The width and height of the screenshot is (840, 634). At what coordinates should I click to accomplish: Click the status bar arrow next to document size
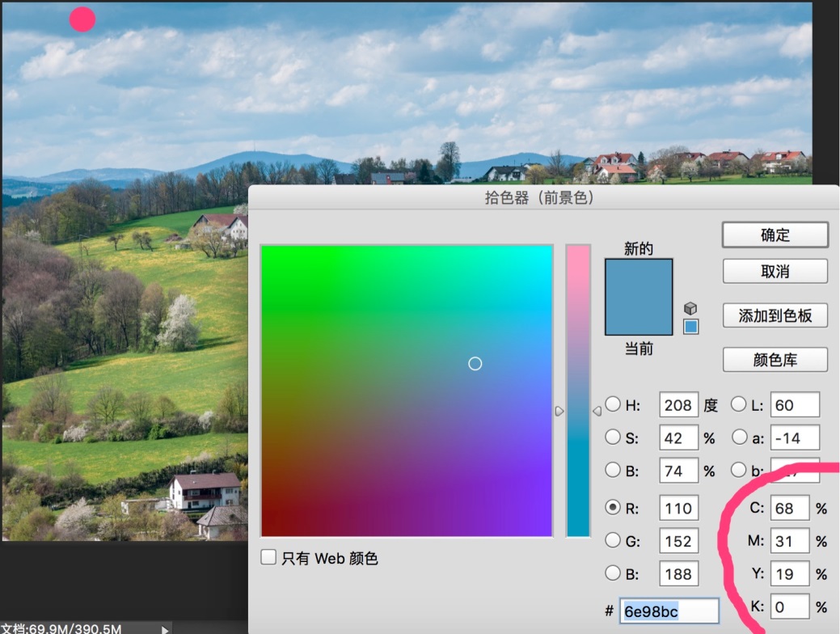tap(165, 630)
